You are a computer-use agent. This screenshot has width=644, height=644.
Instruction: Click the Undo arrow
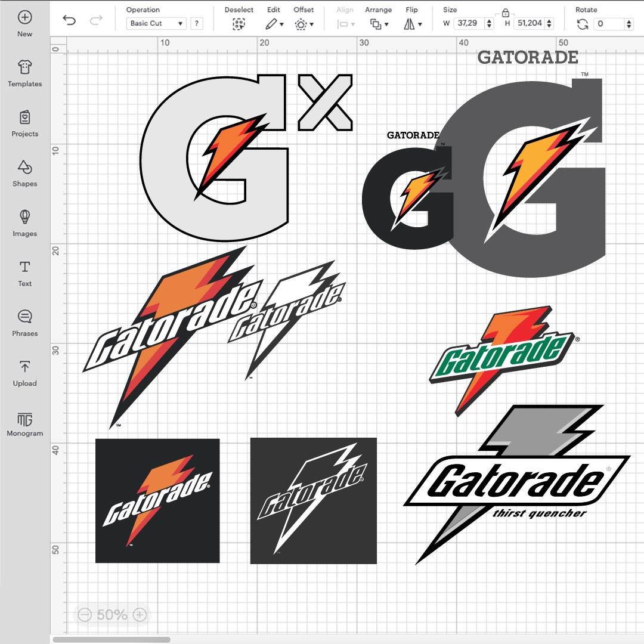[x=69, y=20]
